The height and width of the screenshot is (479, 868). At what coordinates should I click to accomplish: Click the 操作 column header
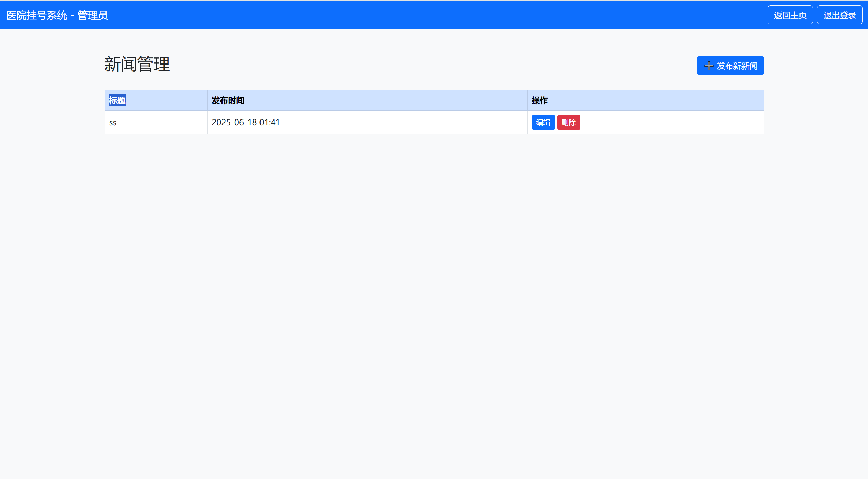pyautogui.click(x=539, y=100)
